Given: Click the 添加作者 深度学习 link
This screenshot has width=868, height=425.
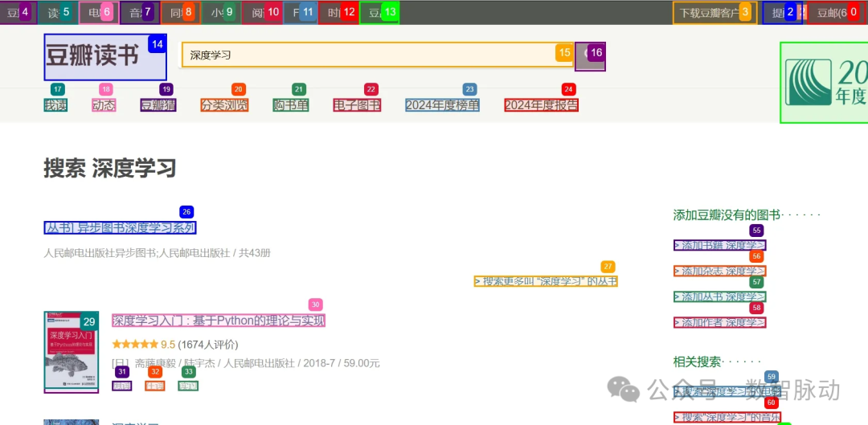Looking at the screenshot, I should coord(719,323).
